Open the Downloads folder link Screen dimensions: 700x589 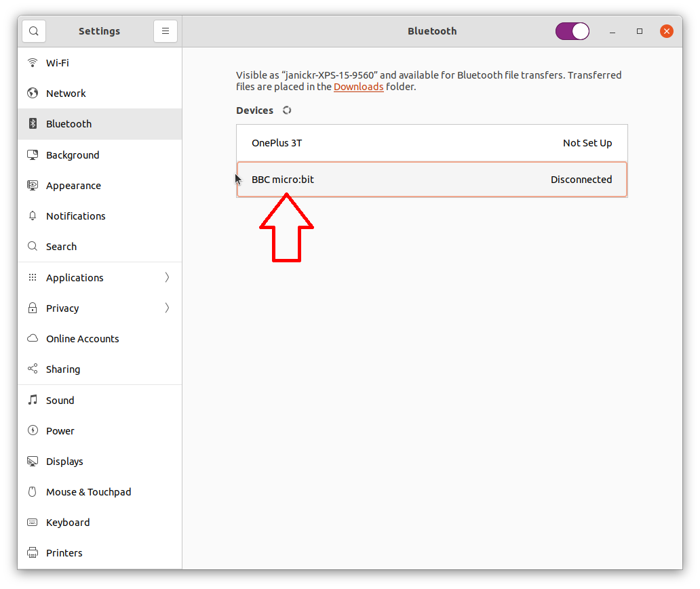click(x=359, y=87)
